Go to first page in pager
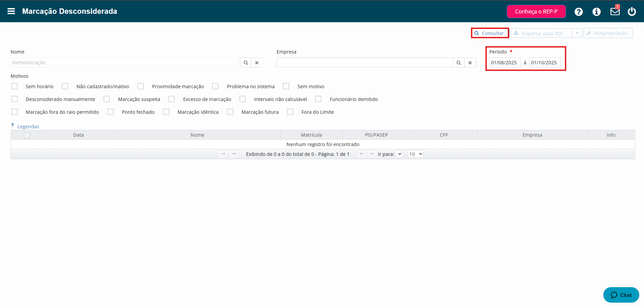 click(x=223, y=154)
